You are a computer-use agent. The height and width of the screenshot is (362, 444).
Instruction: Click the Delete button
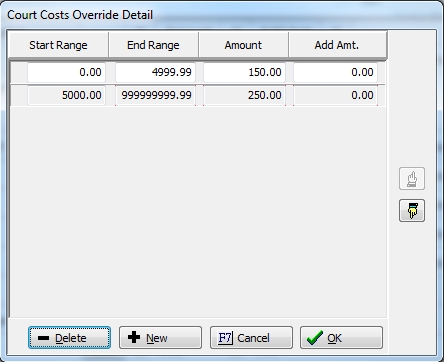tap(69, 338)
